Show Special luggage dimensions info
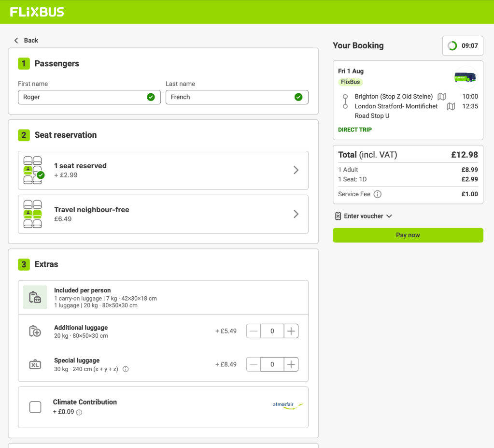Image resolution: width=494 pixels, height=448 pixels. click(126, 369)
